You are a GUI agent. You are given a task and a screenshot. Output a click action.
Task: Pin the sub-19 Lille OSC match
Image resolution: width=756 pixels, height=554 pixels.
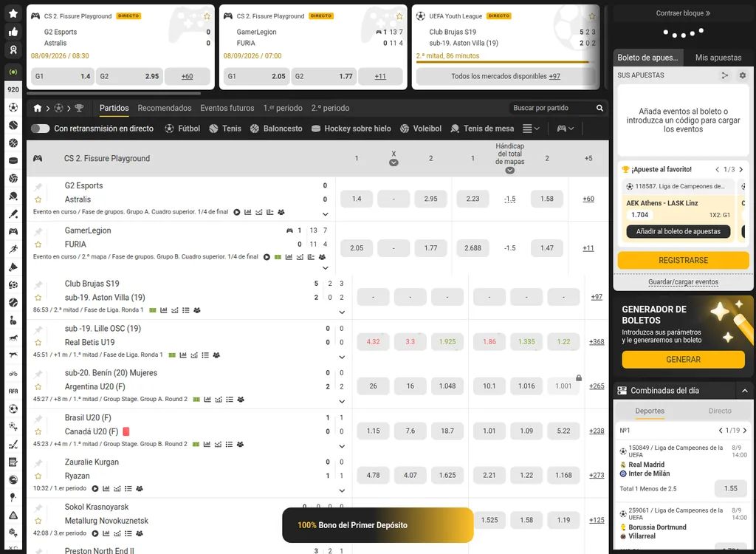coord(38,329)
